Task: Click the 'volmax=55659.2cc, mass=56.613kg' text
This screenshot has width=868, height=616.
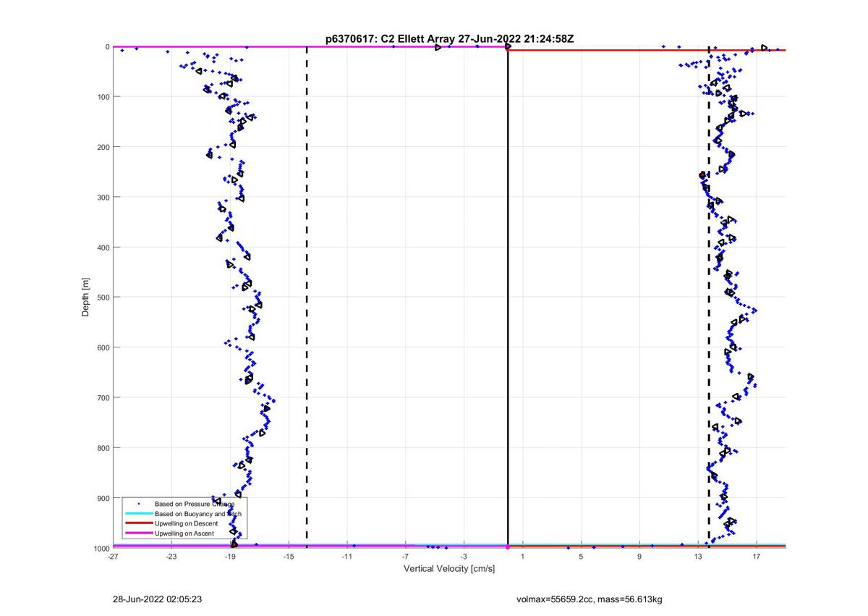Action: tap(590, 599)
